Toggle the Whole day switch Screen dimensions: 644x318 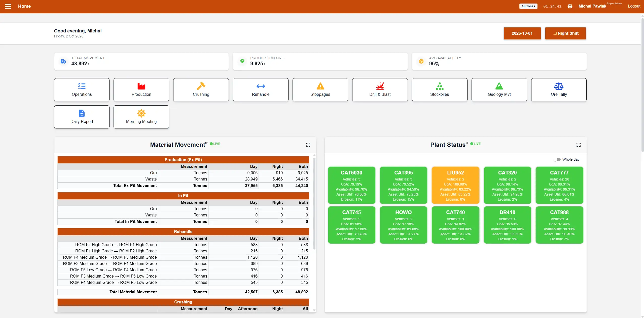[x=557, y=159]
